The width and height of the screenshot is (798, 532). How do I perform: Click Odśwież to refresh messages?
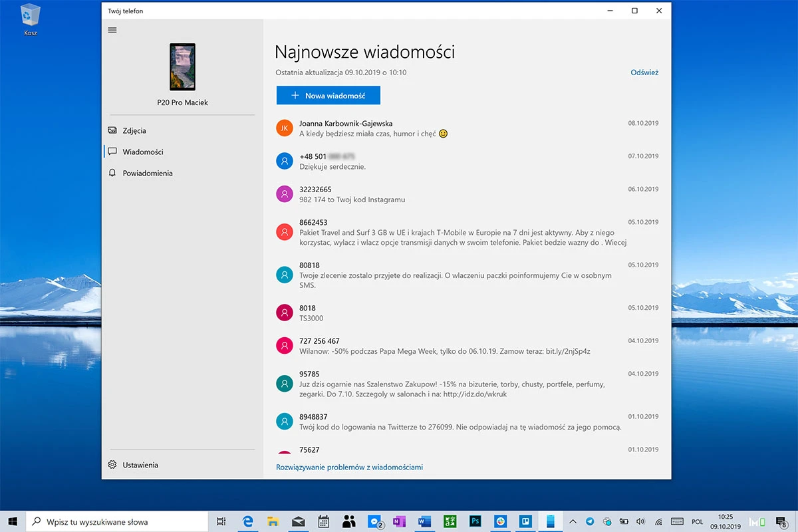pos(644,72)
